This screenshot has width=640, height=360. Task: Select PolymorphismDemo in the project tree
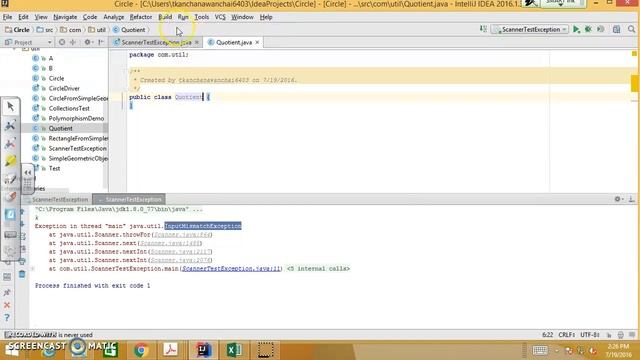pos(76,118)
